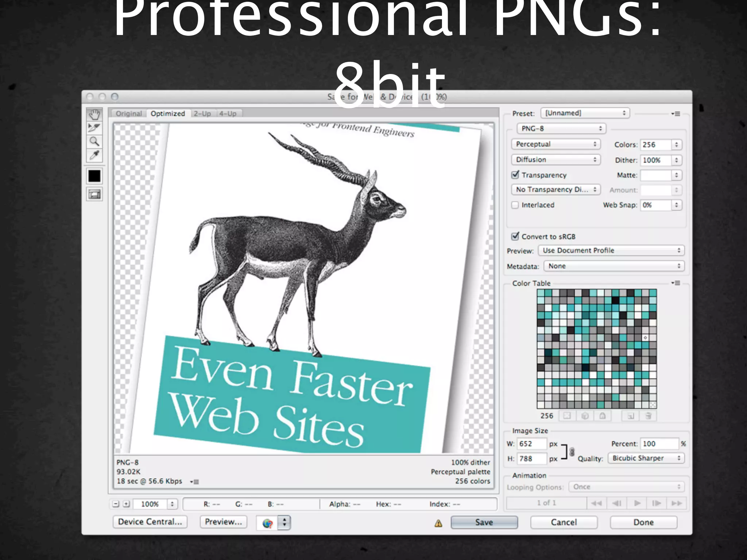Click the first frame animation button
Viewport: 747px width, 560px height.
pyautogui.click(x=596, y=503)
